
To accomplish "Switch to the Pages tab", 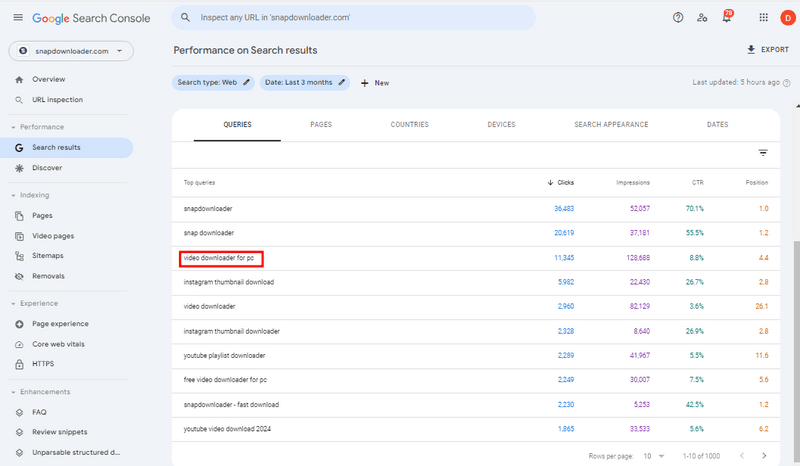I will coord(321,125).
